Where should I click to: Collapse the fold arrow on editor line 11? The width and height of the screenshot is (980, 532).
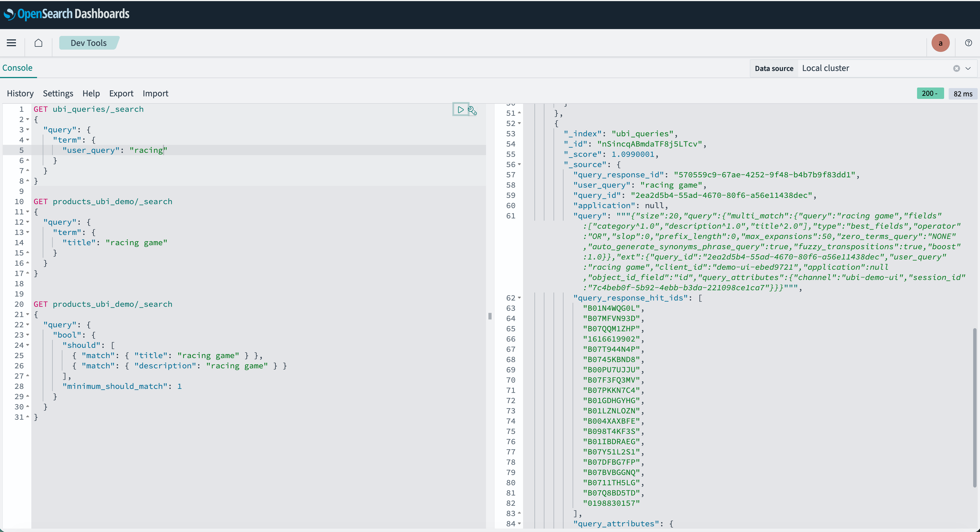[x=28, y=212]
